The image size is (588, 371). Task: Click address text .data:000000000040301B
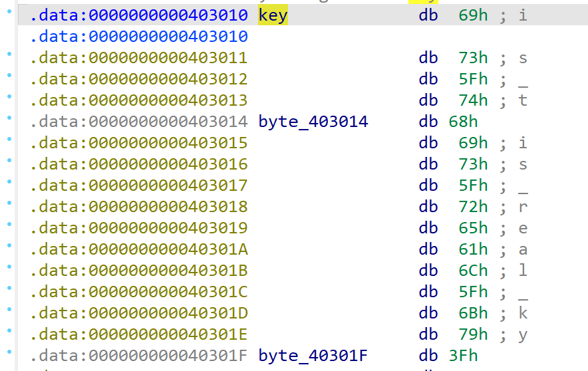[138, 271]
